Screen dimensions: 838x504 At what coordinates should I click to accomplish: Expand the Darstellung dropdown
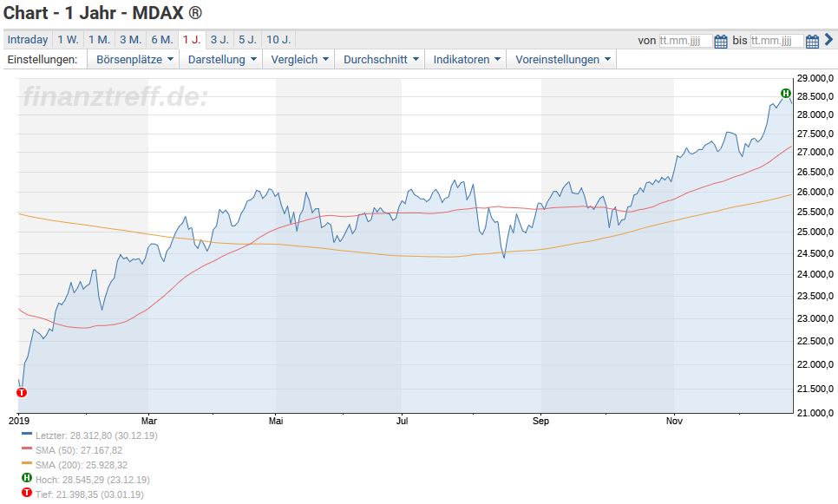point(222,59)
